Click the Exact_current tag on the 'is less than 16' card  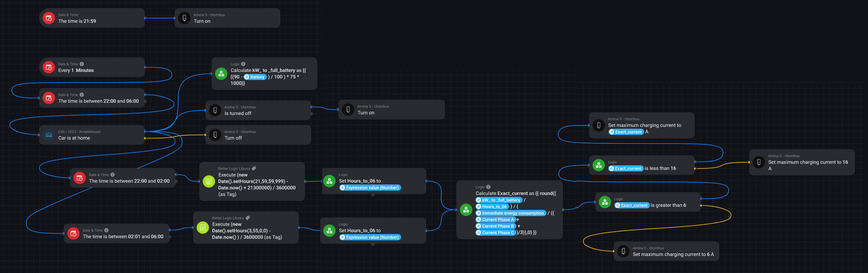pyautogui.click(x=626, y=169)
